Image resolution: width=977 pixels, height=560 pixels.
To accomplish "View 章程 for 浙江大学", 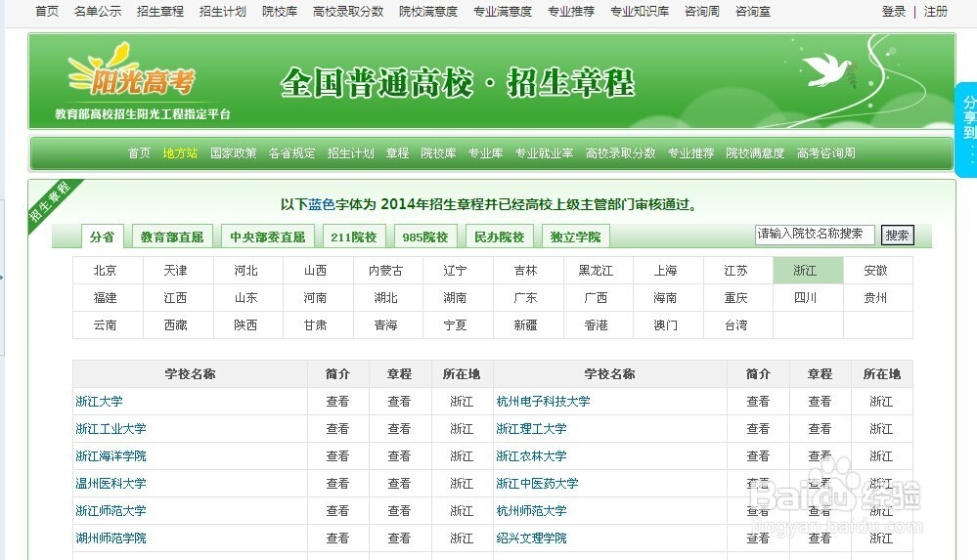I will click(399, 402).
